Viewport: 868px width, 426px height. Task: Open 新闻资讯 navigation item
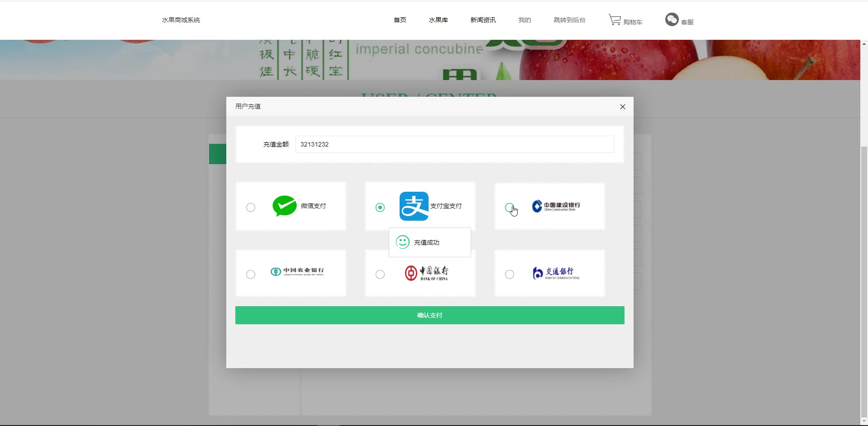point(483,20)
